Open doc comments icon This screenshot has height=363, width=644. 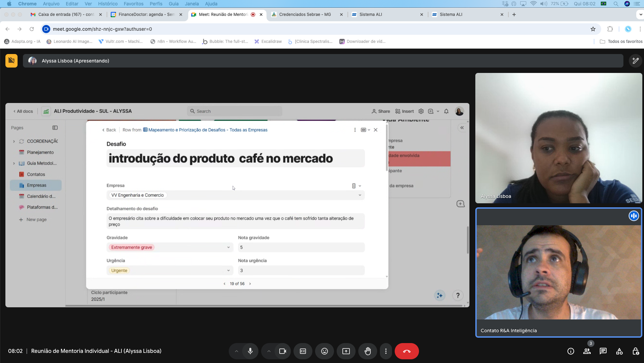point(431,111)
